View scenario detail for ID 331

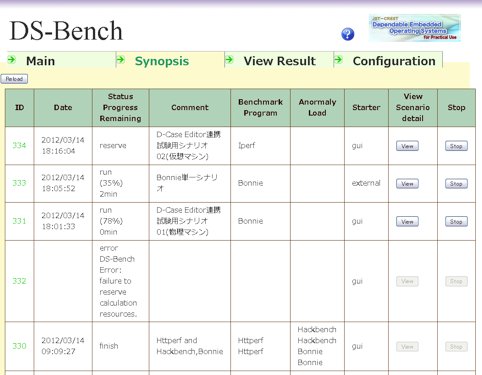pyautogui.click(x=407, y=222)
